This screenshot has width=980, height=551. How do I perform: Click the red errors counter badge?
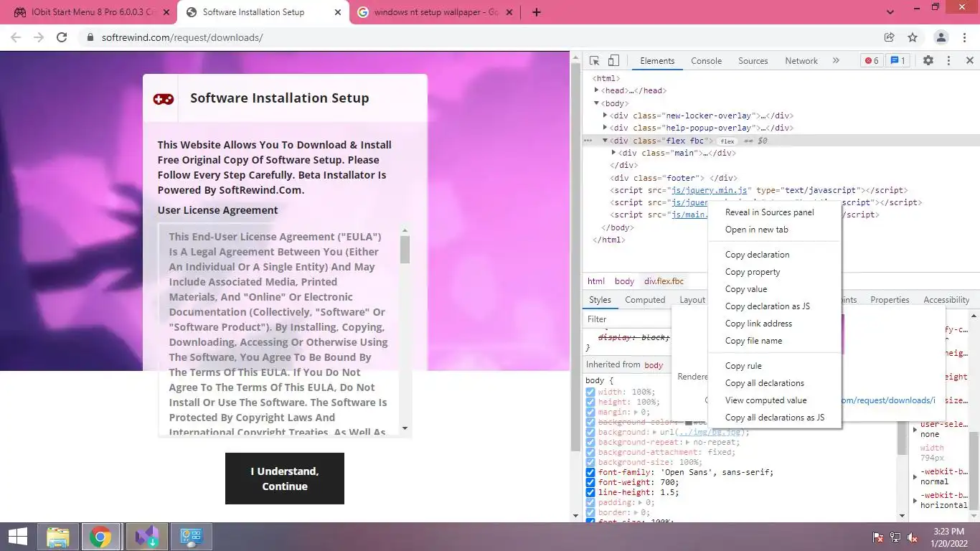click(872, 61)
